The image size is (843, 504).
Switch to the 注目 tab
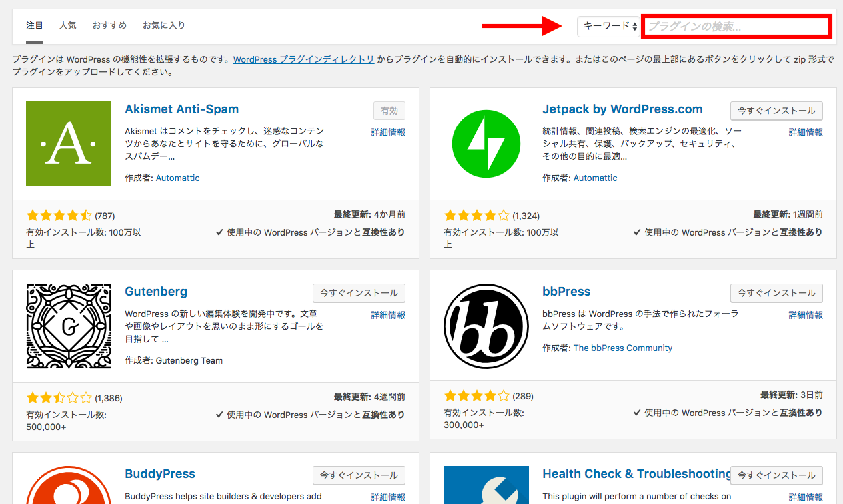point(35,26)
